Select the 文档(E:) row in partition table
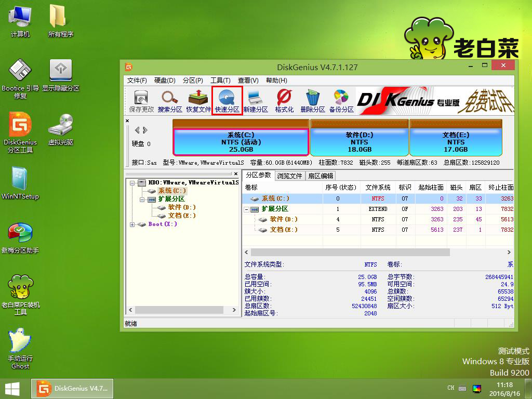 point(378,230)
